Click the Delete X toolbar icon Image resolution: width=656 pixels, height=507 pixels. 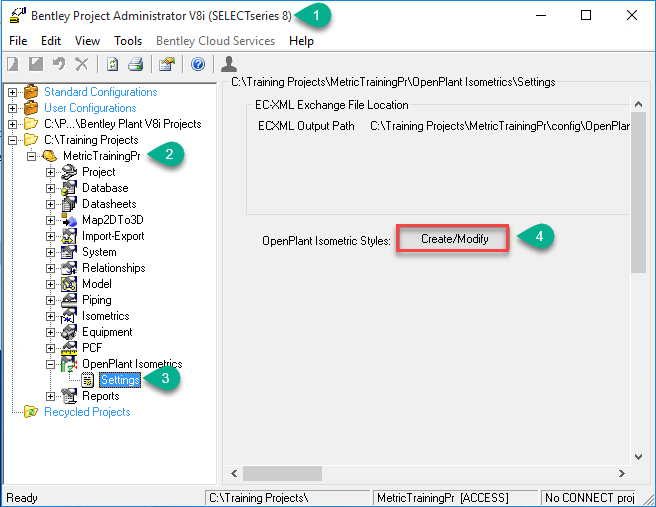point(82,64)
